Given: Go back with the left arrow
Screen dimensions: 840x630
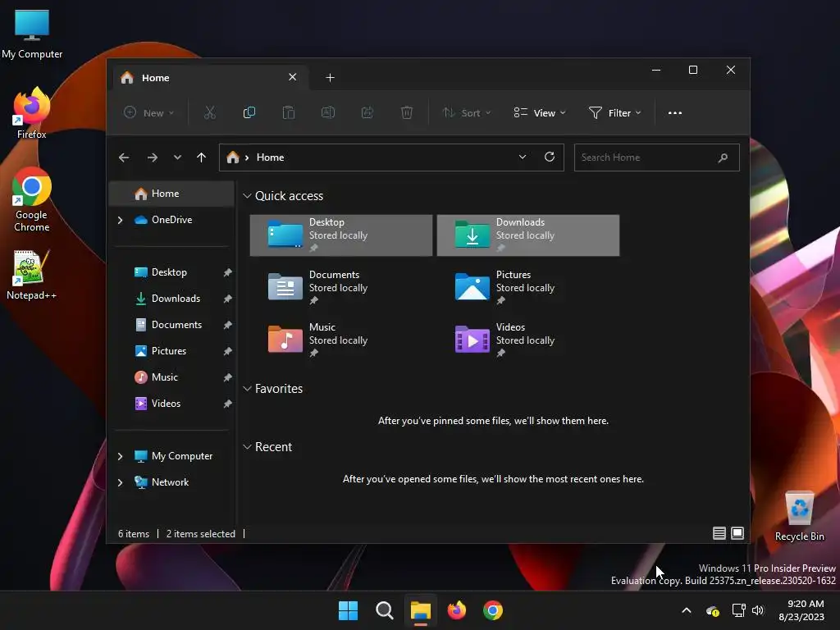Looking at the screenshot, I should coord(124,157).
